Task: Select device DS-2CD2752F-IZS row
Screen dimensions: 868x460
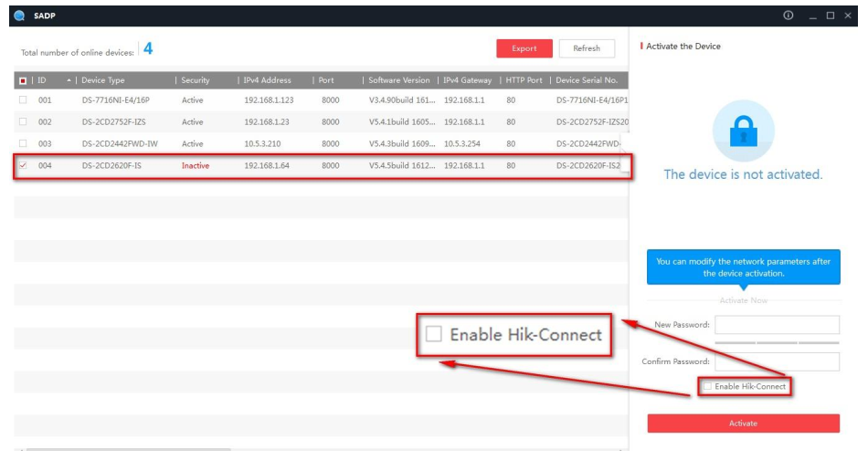Action: pos(321,121)
